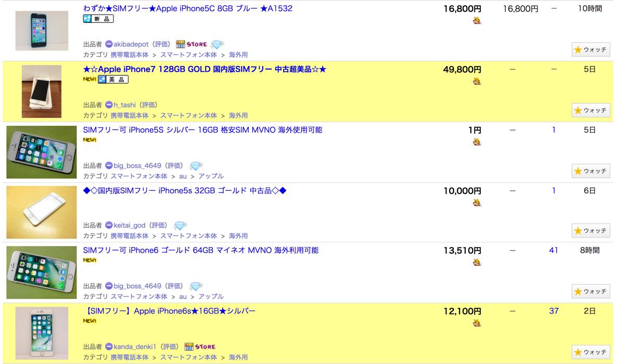The height and width of the screenshot is (364, 639).
Task: Click the 美品 condition badge on the iPhone7 listing
Action: tap(113, 80)
